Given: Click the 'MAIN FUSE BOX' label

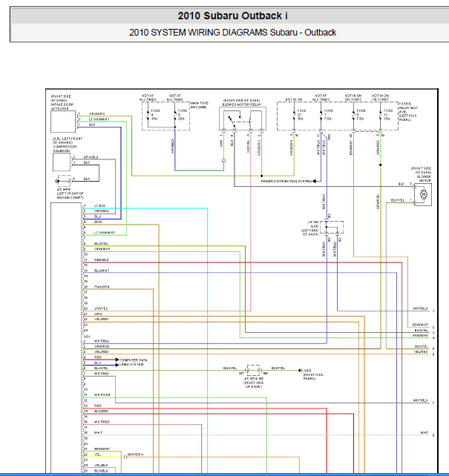Looking at the screenshot, I should [200, 105].
